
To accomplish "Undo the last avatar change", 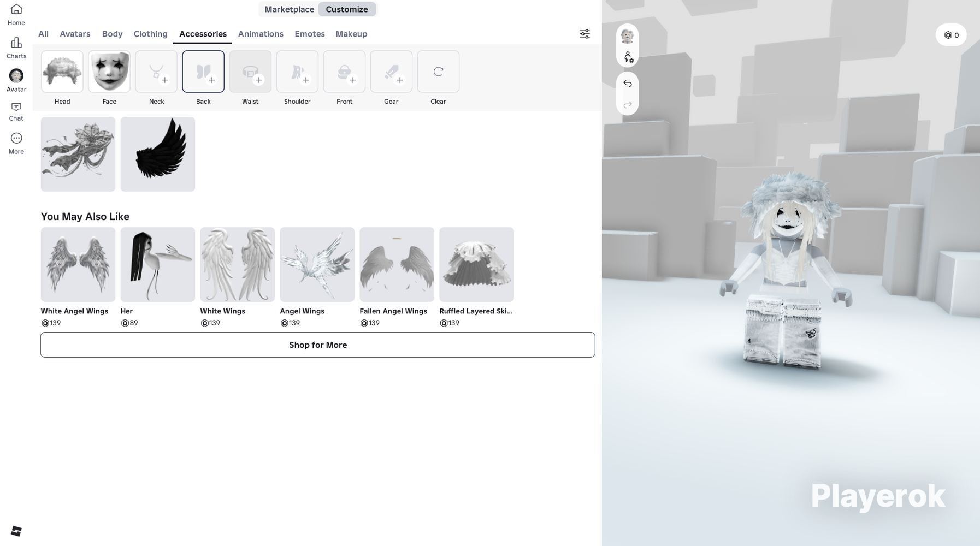I will 628,84.
